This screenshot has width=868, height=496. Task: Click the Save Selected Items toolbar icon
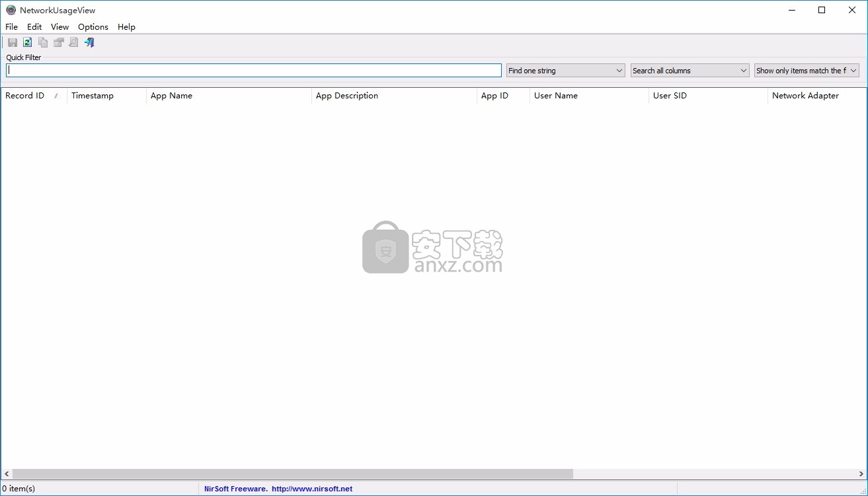tap(13, 42)
